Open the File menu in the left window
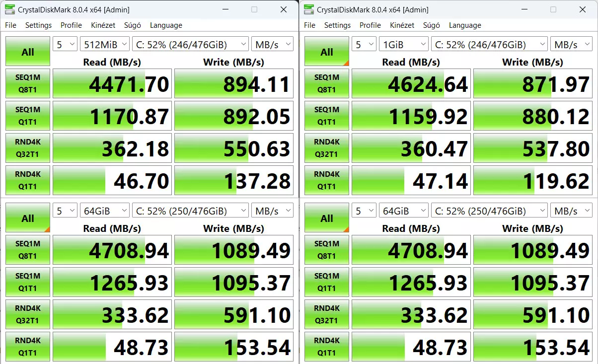This screenshot has width=598, height=364. coord(10,25)
